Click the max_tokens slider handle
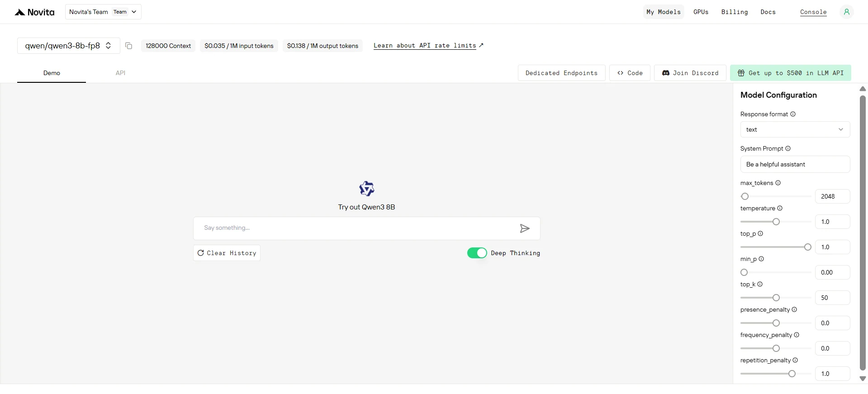868x394 pixels. coord(745,196)
